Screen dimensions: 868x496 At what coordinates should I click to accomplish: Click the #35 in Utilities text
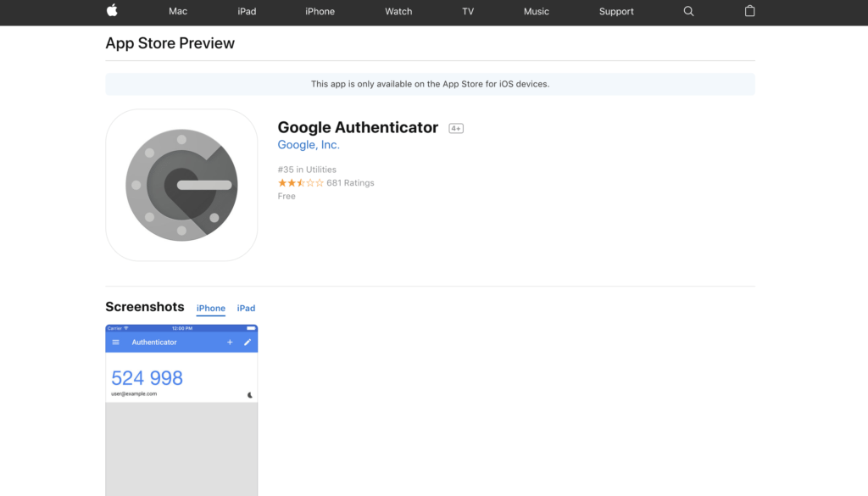[307, 170]
